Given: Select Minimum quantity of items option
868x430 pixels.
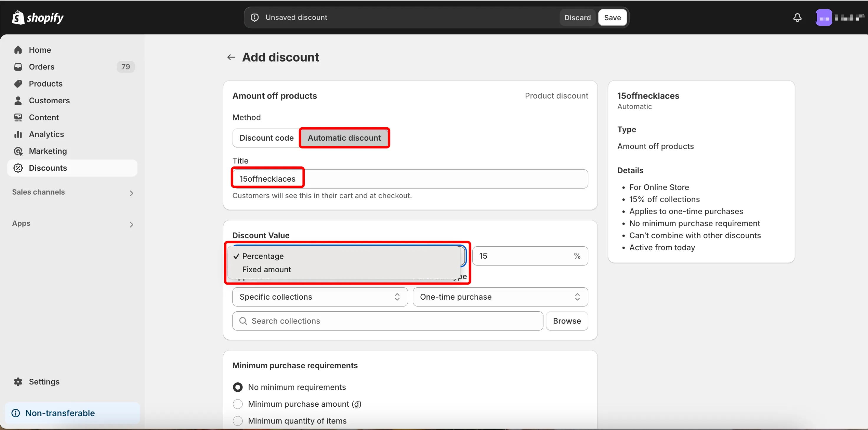Looking at the screenshot, I should pyautogui.click(x=237, y=421).
